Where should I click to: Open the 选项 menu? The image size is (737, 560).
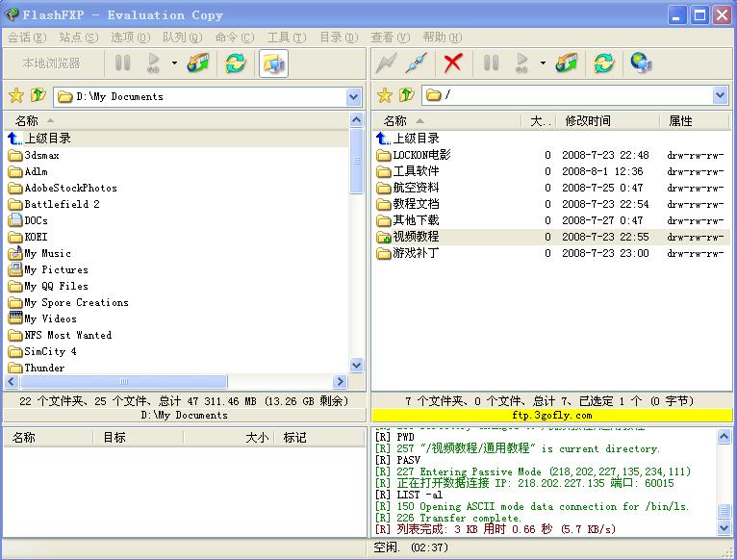pyautogui.click(x=130, y=38)
